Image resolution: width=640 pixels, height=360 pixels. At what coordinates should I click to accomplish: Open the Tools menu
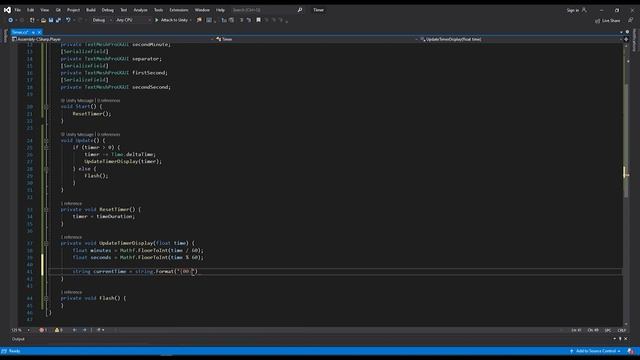point(158,10)
